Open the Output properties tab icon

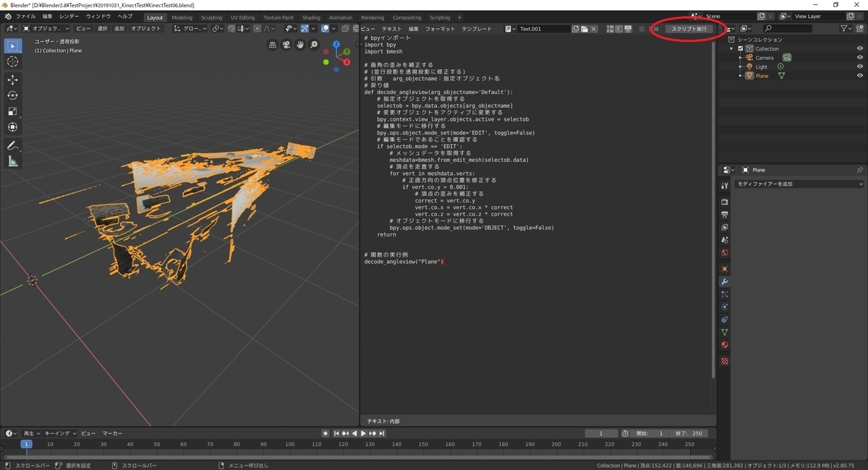[x=725, y=215]
